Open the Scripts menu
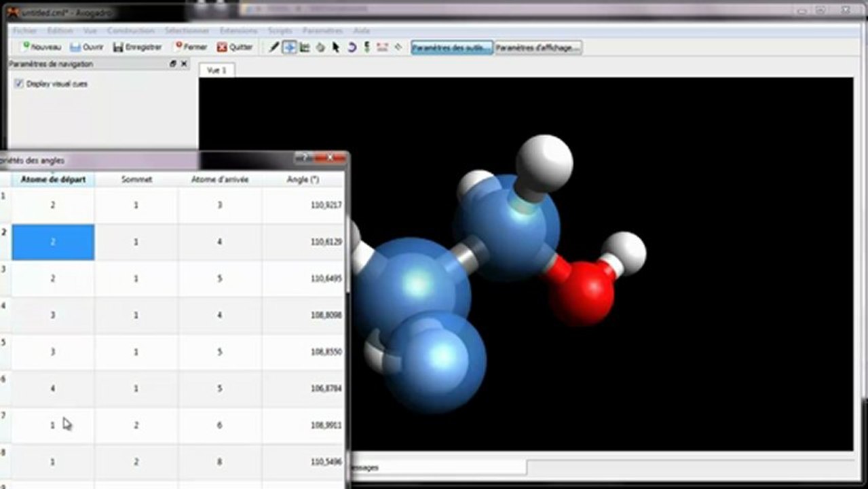Viewport: 868px width, 489px height. 280,31
